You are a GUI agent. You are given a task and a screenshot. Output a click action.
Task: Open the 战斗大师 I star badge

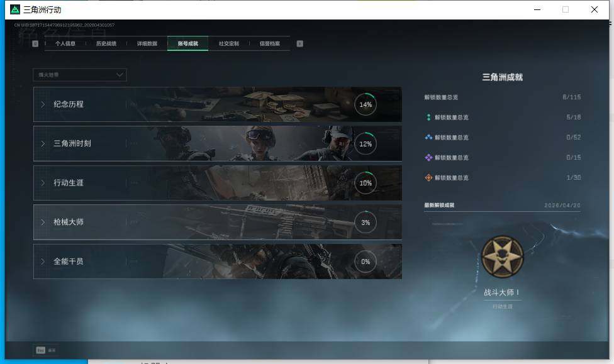pyautogui.click(x=501, y=257)
